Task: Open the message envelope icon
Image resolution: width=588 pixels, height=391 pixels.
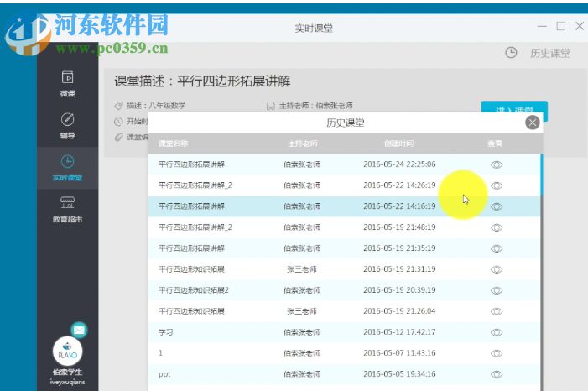Action: click(x=79, y=331)
